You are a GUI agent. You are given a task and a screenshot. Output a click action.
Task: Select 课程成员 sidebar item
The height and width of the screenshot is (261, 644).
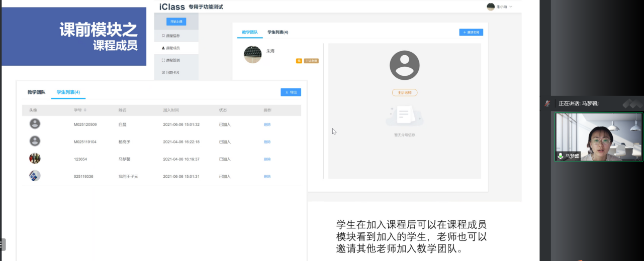click(x=171, y=48)
